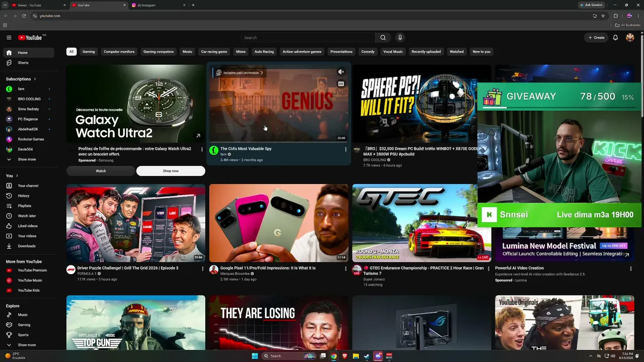Open the Chrome three-dot menu
This screenshot has height=362, width=644.
[x=638, y=16]
